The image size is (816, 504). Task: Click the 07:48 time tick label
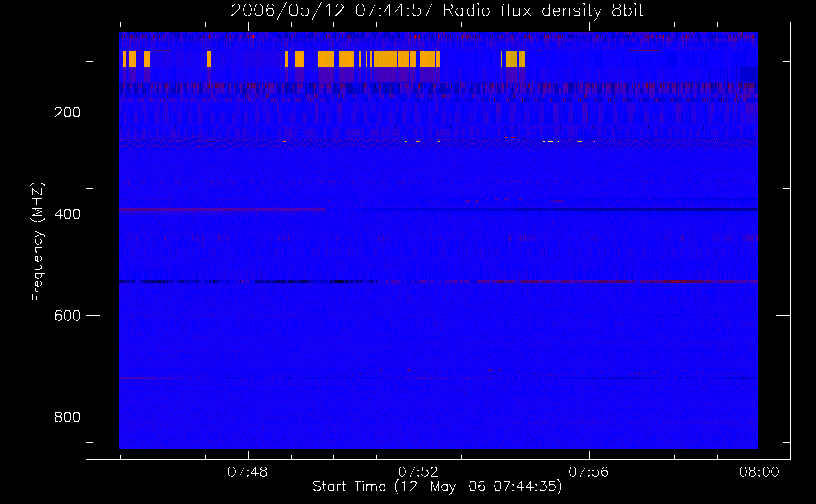click(x=248, y=472)
